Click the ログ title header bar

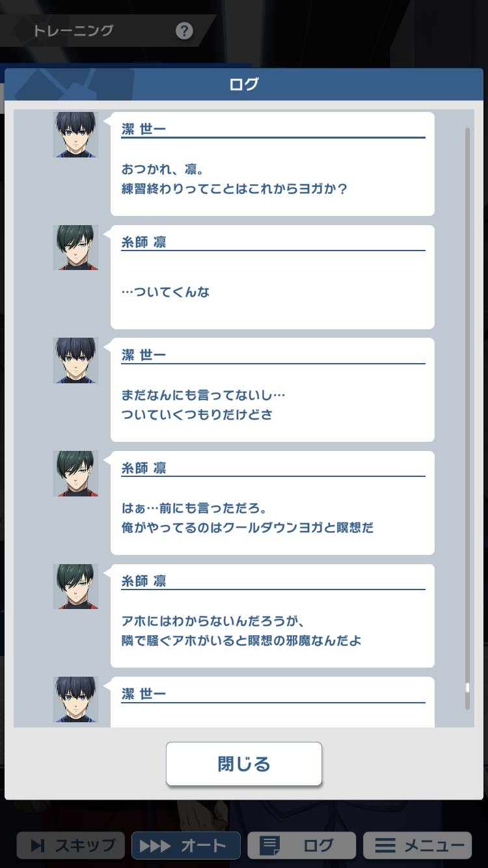(244, 85)
